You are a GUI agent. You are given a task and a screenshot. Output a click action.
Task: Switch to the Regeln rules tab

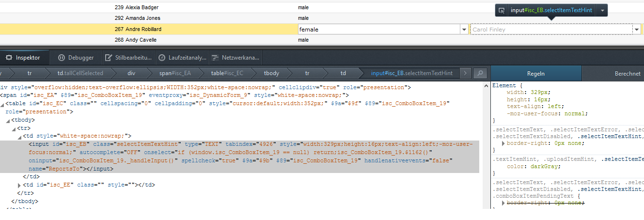pyautogui.click(x=536, y=74)
